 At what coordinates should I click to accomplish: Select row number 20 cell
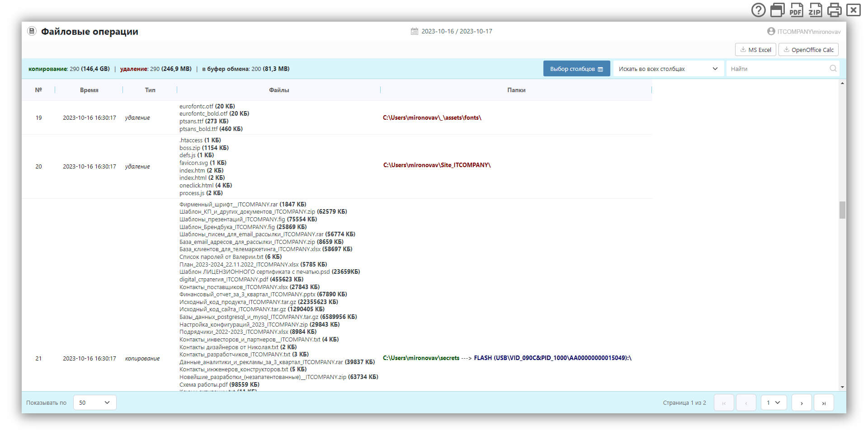pos(39,166)
